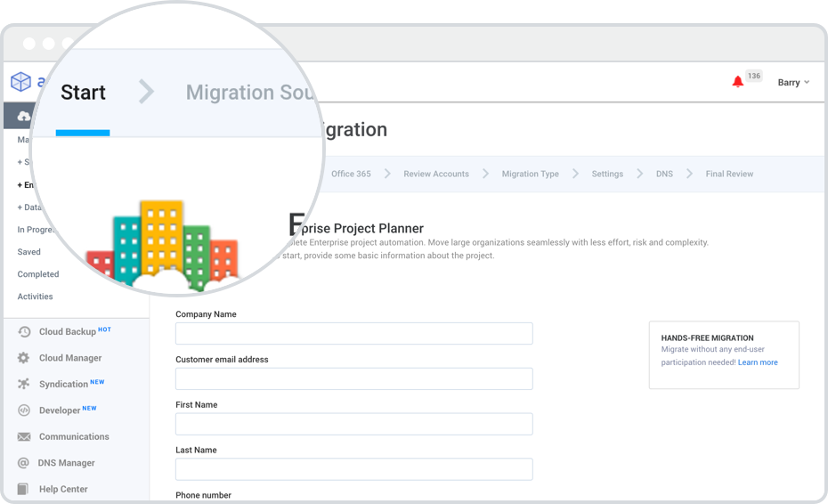Click into the Last Name field
The image size is (828, 504).
(x=353, y=469)
